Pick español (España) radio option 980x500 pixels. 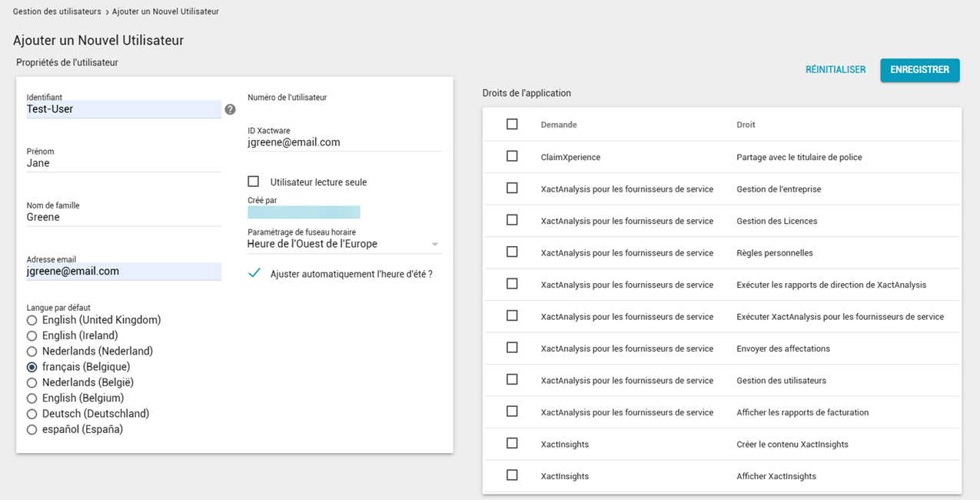point(32,429)
